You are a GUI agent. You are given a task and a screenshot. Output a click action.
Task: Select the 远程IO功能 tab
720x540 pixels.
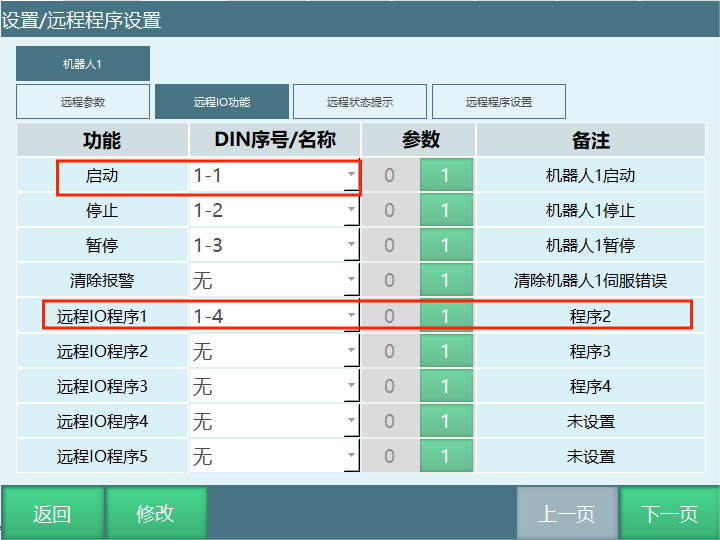(x=222, y=102)
